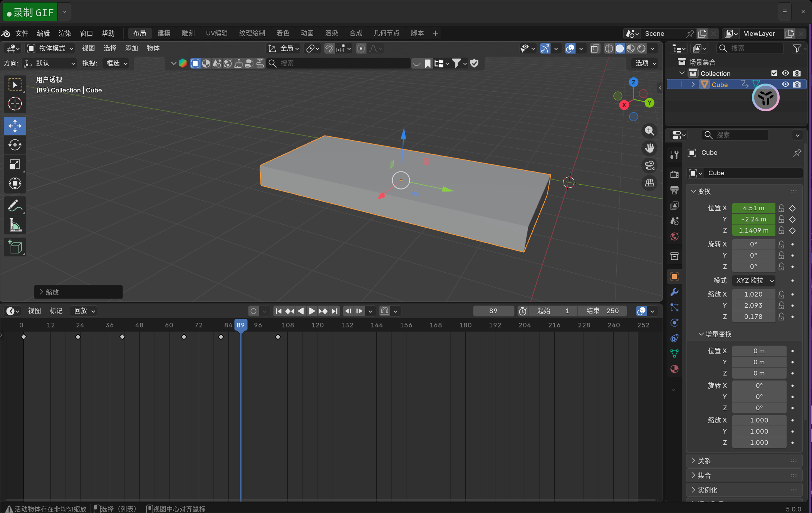
Task: Select the 3D Cursor tool
Action: coord(15,104)
